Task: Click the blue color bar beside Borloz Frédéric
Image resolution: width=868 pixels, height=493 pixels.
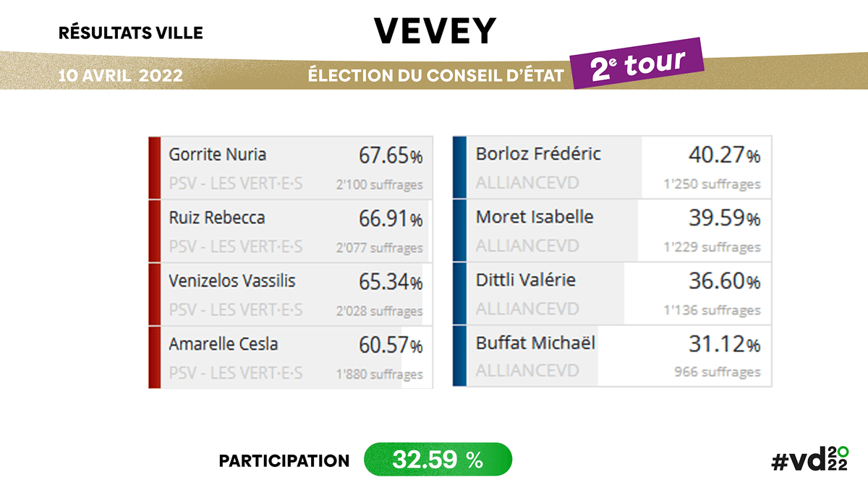Action: pyautogui.click(x=459, y=168)
